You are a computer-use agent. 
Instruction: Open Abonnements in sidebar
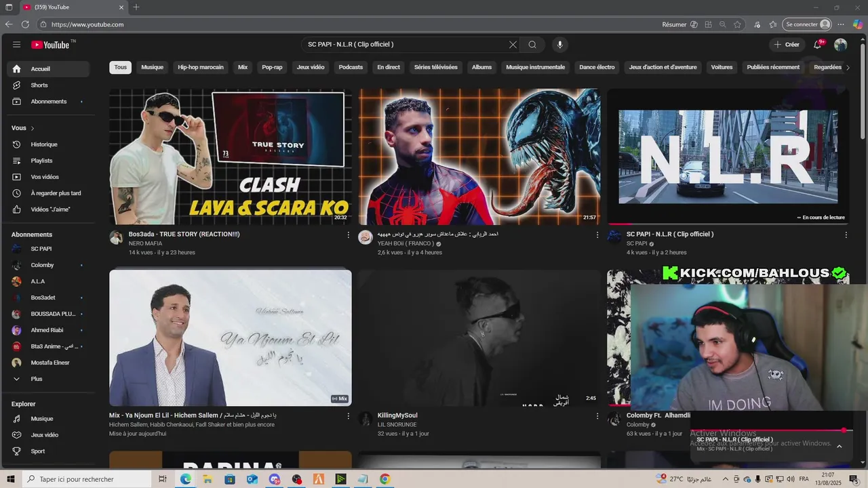[x=47, y=102]
